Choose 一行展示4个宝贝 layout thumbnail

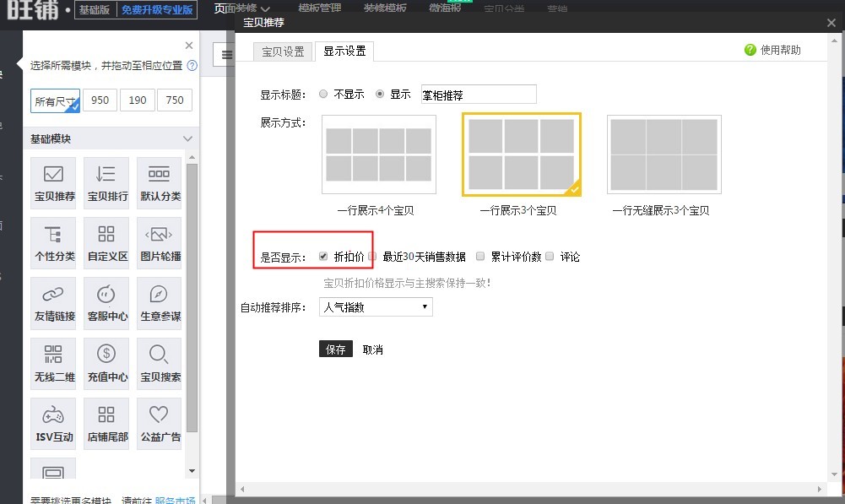coord(379,154)
